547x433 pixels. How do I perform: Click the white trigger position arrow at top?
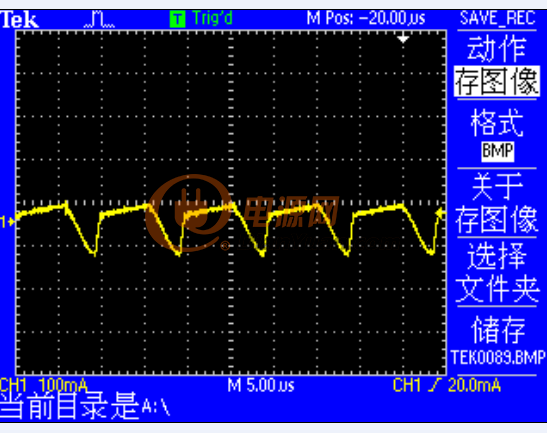click(x=403, y=38)
